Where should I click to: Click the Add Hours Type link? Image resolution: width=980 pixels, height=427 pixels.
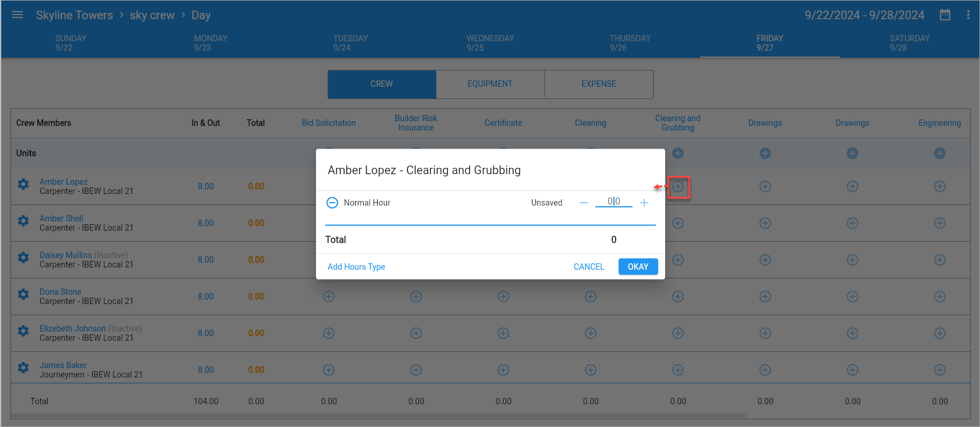tap(356, 267)
